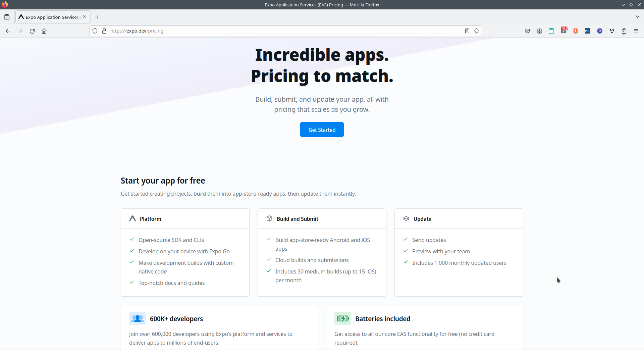This screenshot has height=350, width=644.
Task: Expand the list all tabs dropdown
Action: (637, 17)
